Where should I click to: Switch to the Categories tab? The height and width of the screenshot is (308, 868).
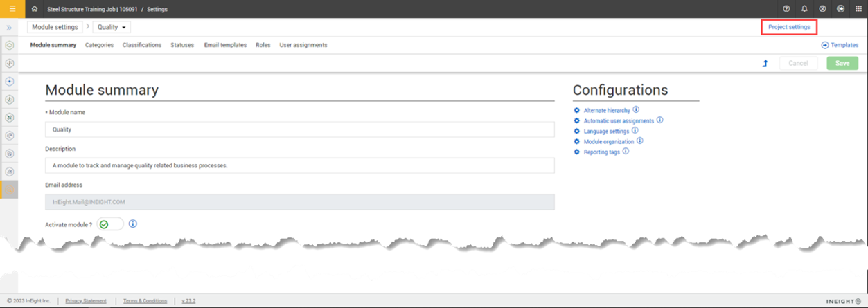[99, 45]
